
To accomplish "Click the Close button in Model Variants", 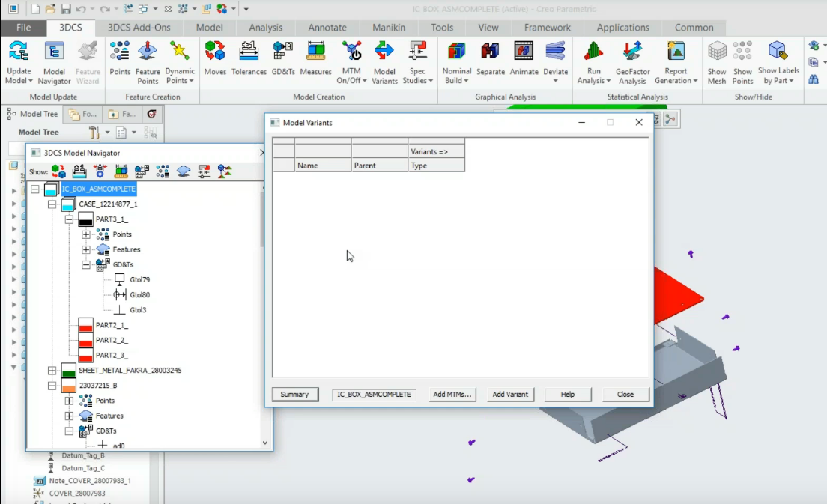I will pyautogui.click(x=625, y=395).
